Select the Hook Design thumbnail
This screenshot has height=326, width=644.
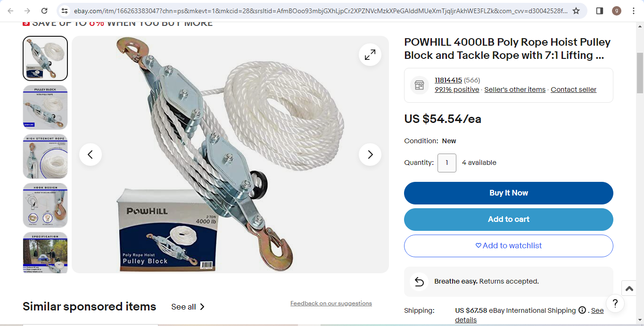(x=45, y=205)
